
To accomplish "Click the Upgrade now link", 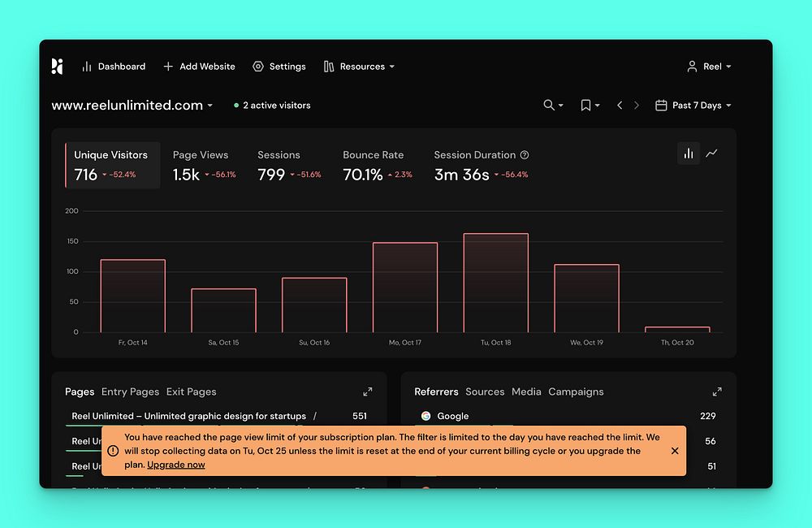I will (x=176, y=465).
